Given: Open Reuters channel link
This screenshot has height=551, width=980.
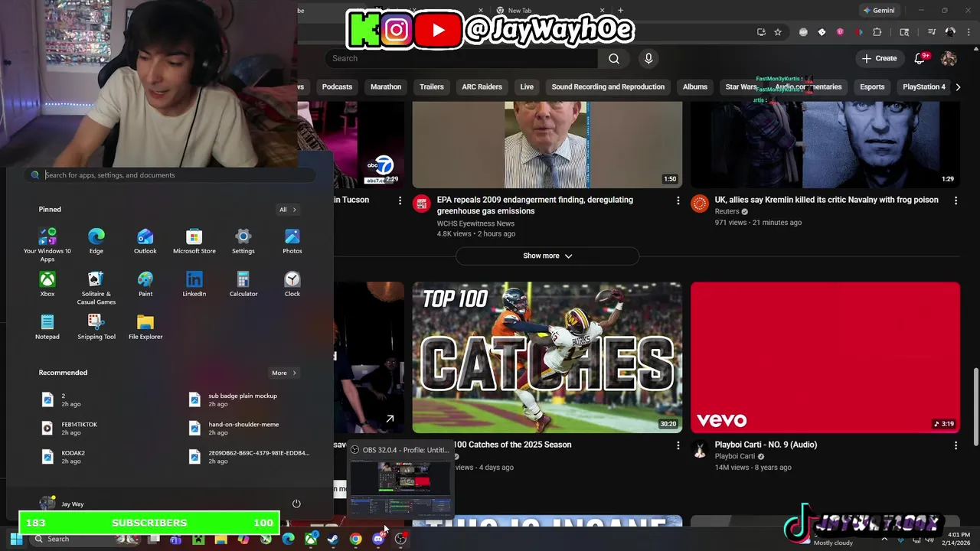Looking at the screenshot, I should [727, 211].
